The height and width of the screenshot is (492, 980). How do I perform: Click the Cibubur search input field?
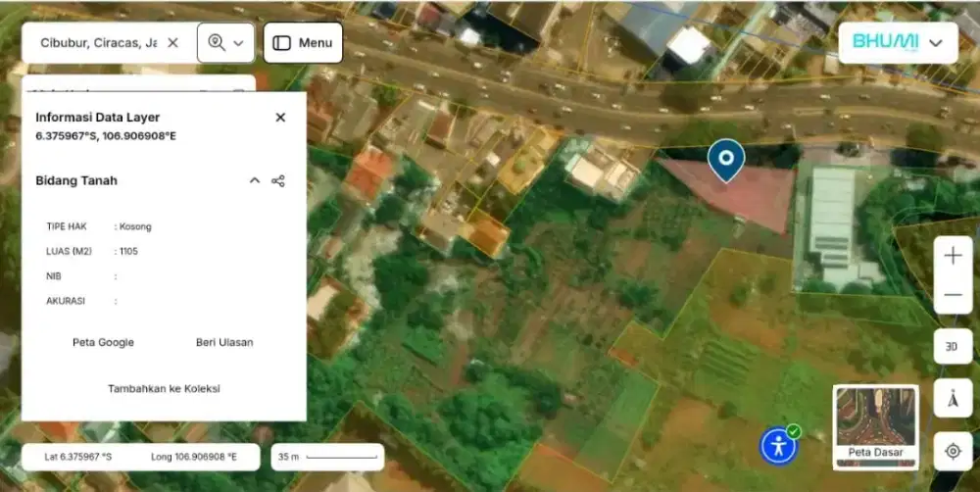96,43
